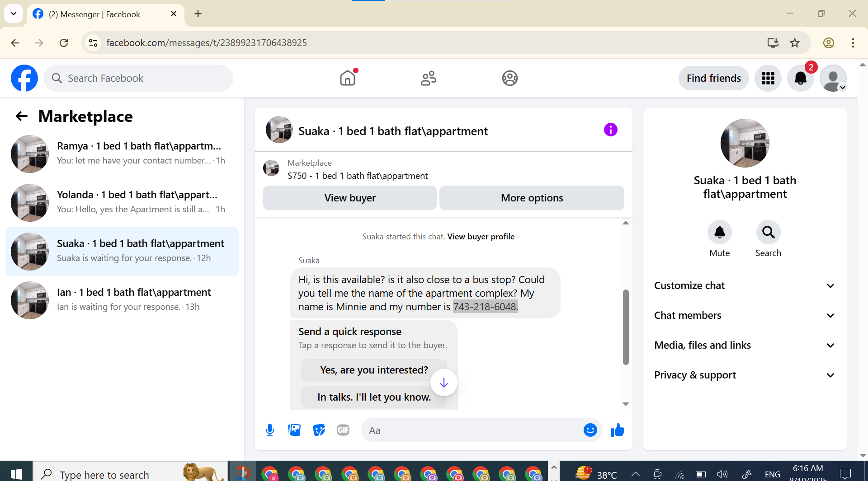868x481 pixels.
Task: Open the Home feed icon
Action: click(348, 78)
